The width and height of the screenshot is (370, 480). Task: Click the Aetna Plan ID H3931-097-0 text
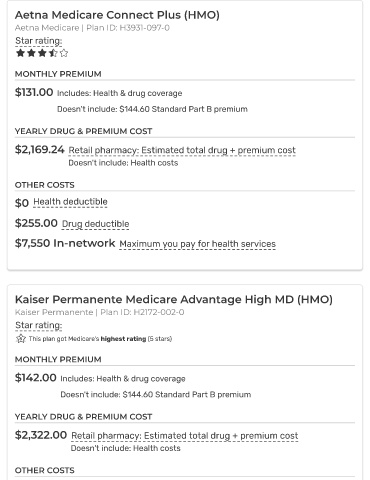128,28
